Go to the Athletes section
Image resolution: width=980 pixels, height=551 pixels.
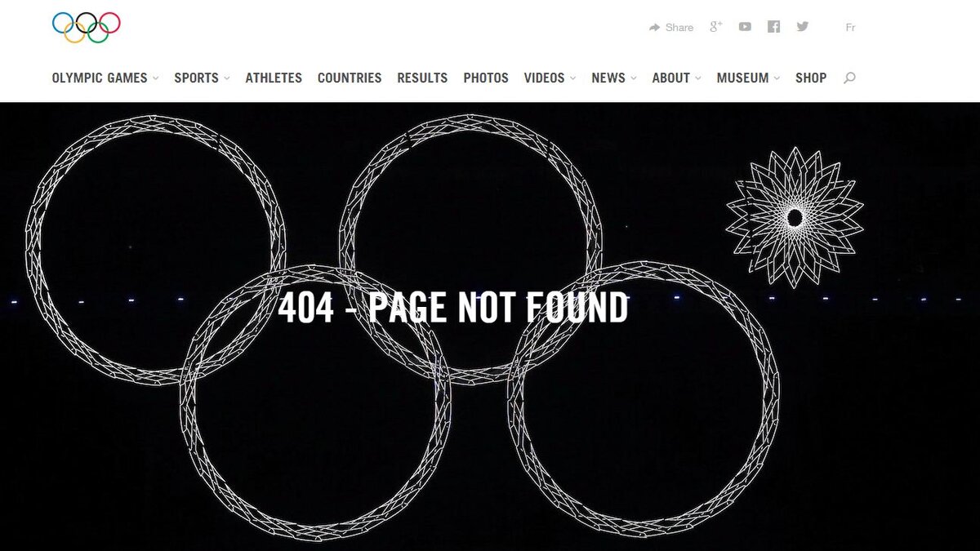(x=274, y=78)
